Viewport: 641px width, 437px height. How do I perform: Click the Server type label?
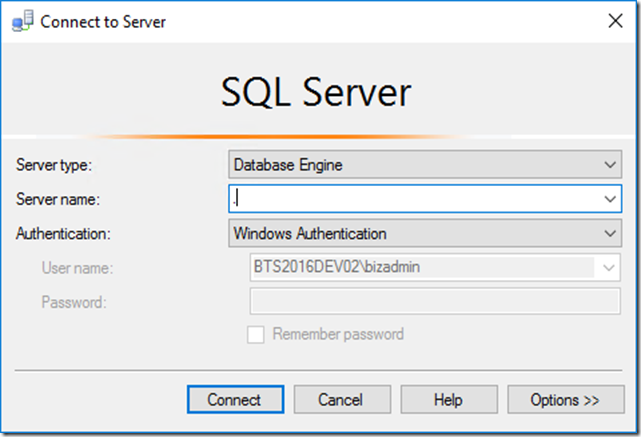54,165
